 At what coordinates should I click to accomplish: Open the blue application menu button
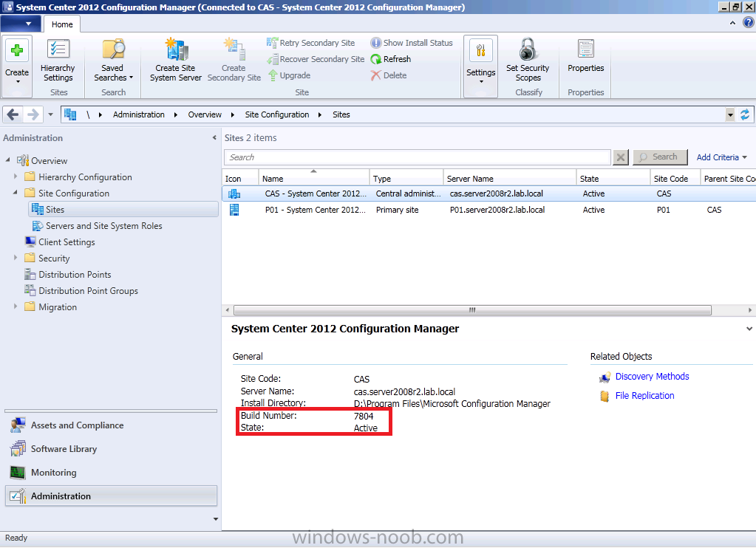[x=21, y=24]
